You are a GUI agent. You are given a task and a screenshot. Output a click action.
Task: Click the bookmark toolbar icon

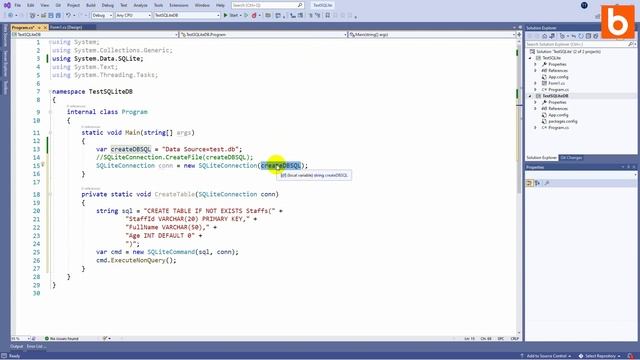pyautogui.click(x=327, y=15)
